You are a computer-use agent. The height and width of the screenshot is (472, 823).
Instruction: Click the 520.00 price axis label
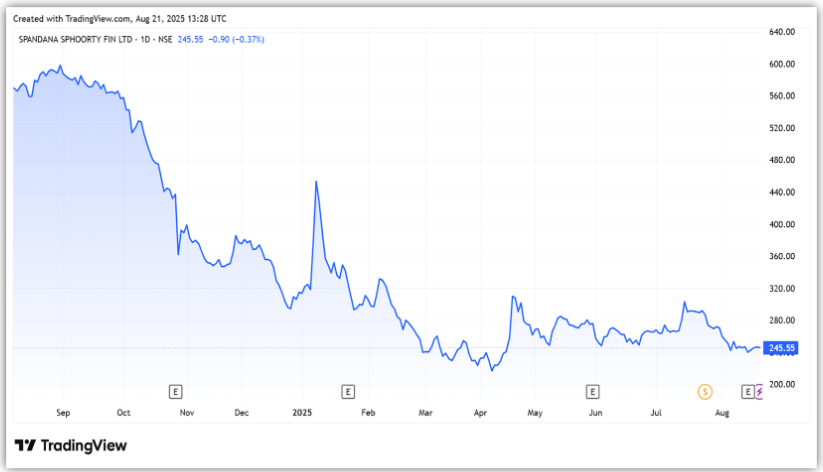(781, 128)
